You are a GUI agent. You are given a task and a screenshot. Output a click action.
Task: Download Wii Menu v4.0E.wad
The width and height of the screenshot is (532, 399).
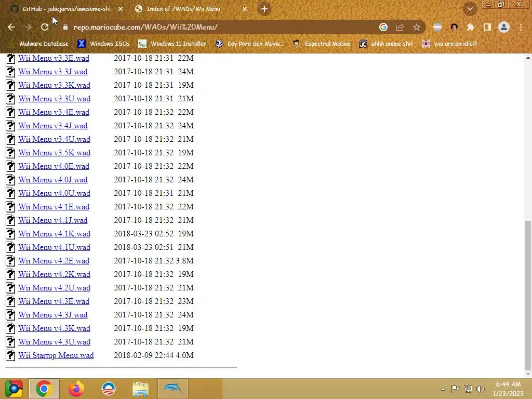(54, 166)
